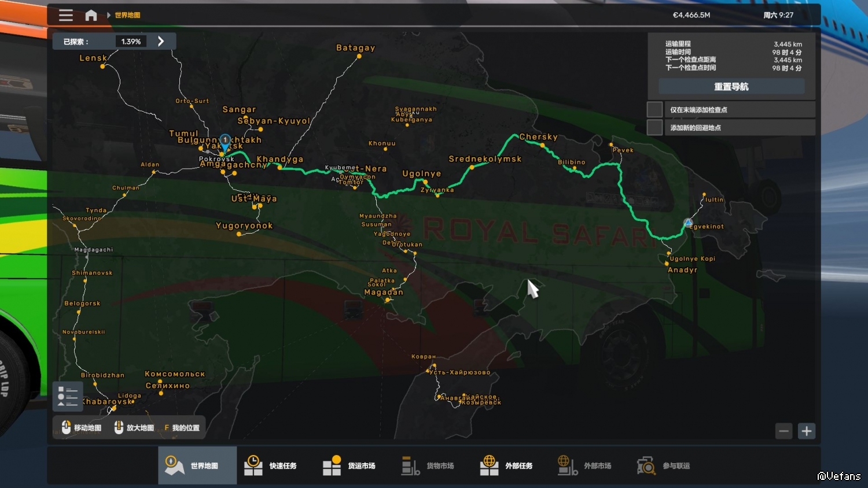868x488 pixels.
Task: Click the 世界地图 breadcrumb link
Action: (127, 15)
